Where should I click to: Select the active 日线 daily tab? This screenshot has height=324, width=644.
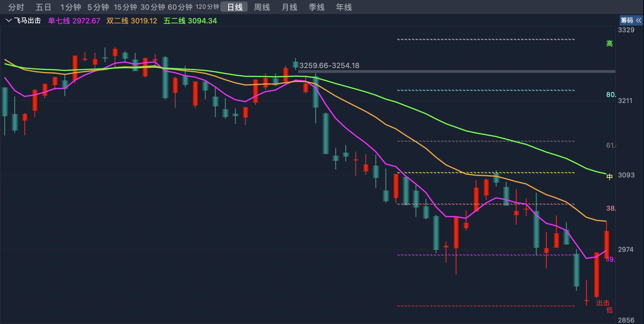235,7
